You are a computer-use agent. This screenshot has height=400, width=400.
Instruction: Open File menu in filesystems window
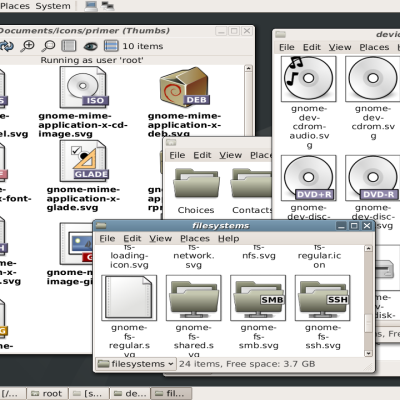[107, 239]
